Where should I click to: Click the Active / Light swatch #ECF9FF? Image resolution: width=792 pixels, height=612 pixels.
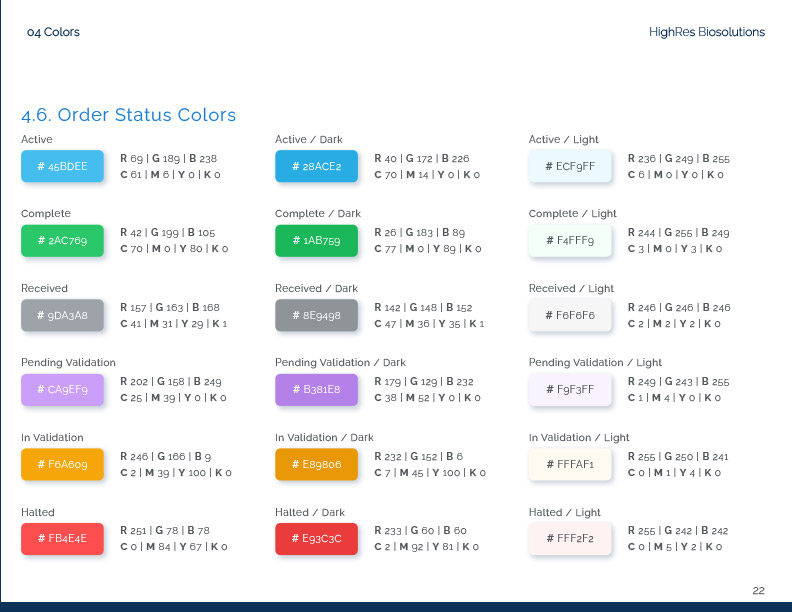(x=570, y=166)
